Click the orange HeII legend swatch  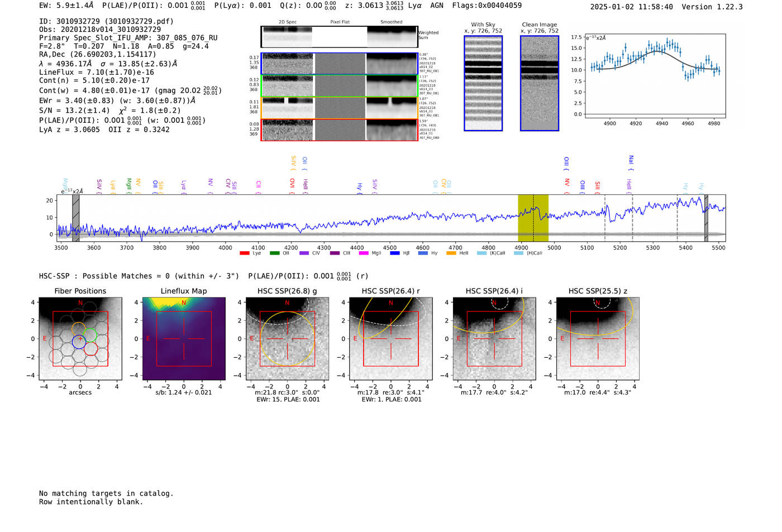tap(451, 253)
